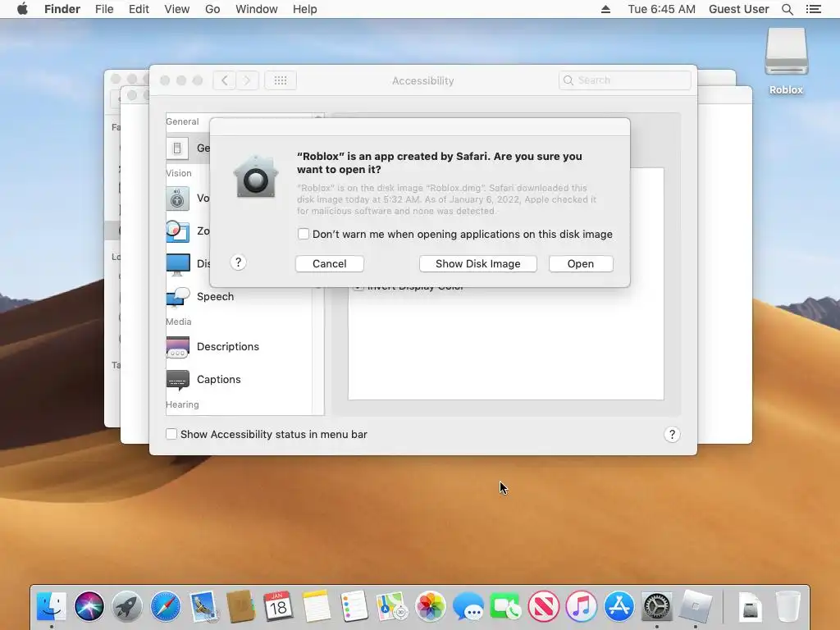Select Zoom item in Accessibility sidebar
Image resolution: width=840 pixels, height=630 pixels.
click(188, 231)
